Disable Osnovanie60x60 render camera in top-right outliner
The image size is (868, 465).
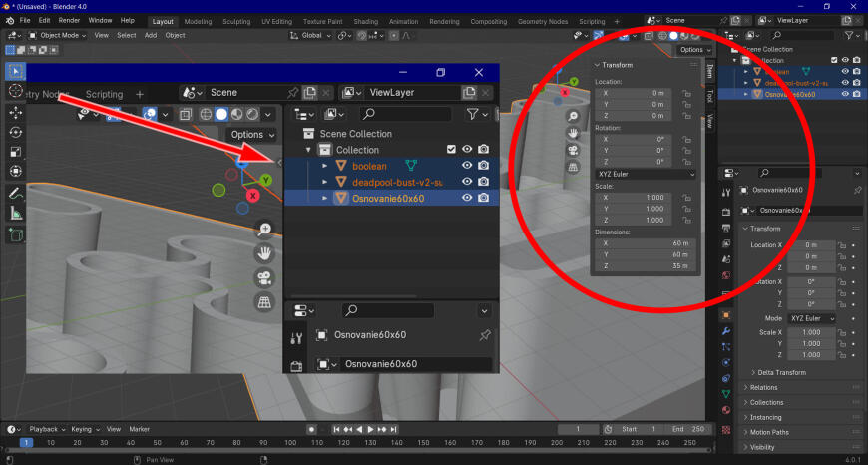856,94
